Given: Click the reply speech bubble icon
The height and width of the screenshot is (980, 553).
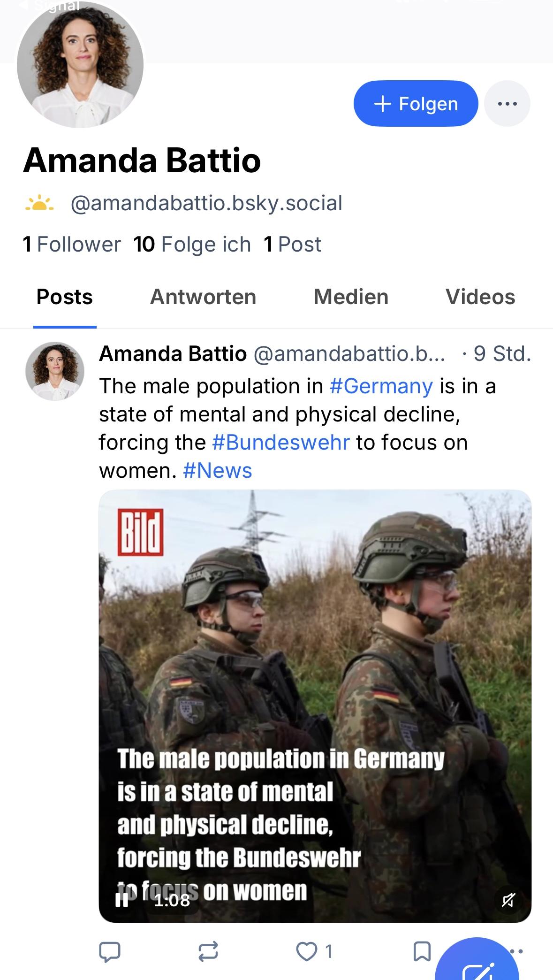Looking at the screenshot, I should [110, 951].
